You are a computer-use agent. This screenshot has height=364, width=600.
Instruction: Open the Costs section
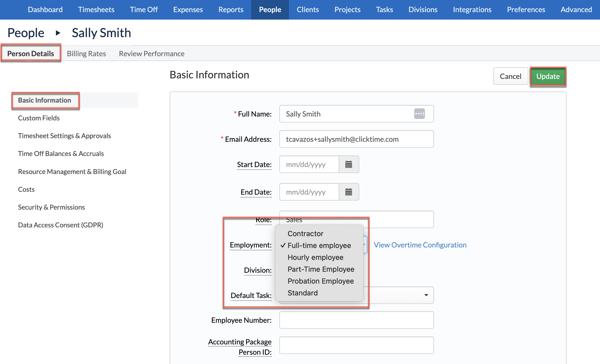(26, 189)
